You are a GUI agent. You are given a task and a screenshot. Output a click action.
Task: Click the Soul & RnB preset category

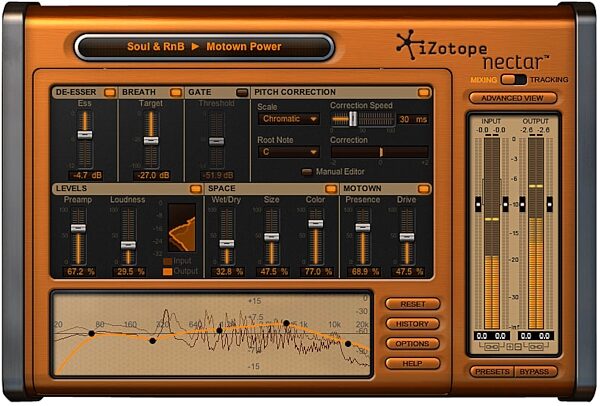tap(156, 47)
